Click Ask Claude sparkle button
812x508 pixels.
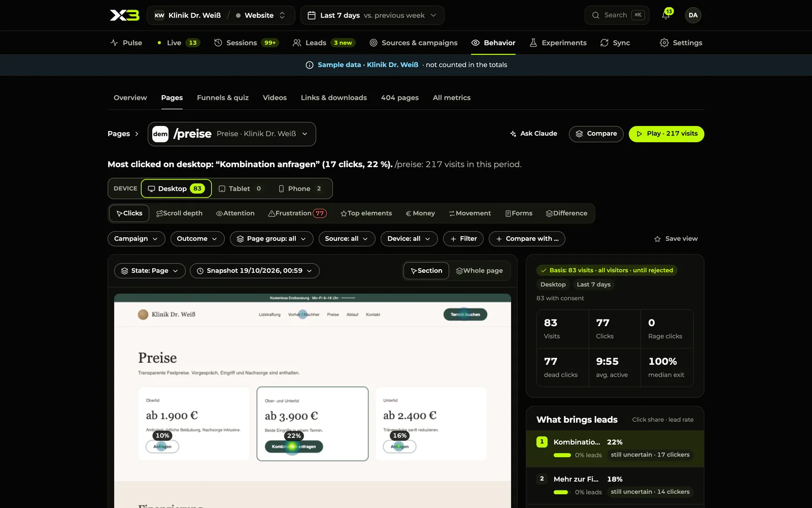pyautogui.click(x=533, y=134)
